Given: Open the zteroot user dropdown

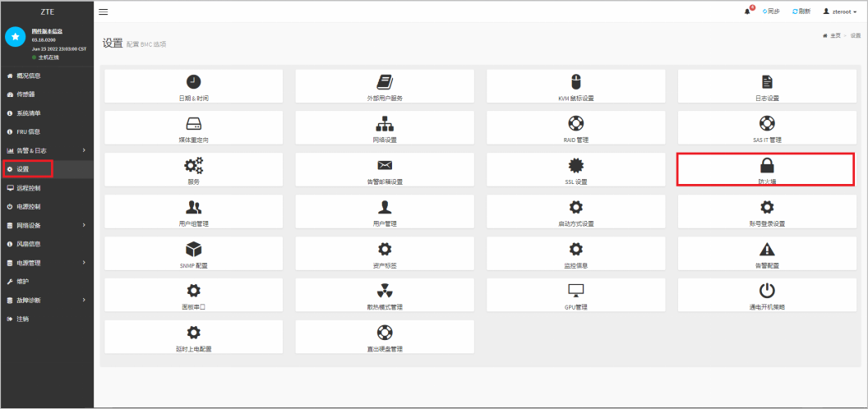Looking at the screenshot, I should pyautogui.click(x=839, y=11).
